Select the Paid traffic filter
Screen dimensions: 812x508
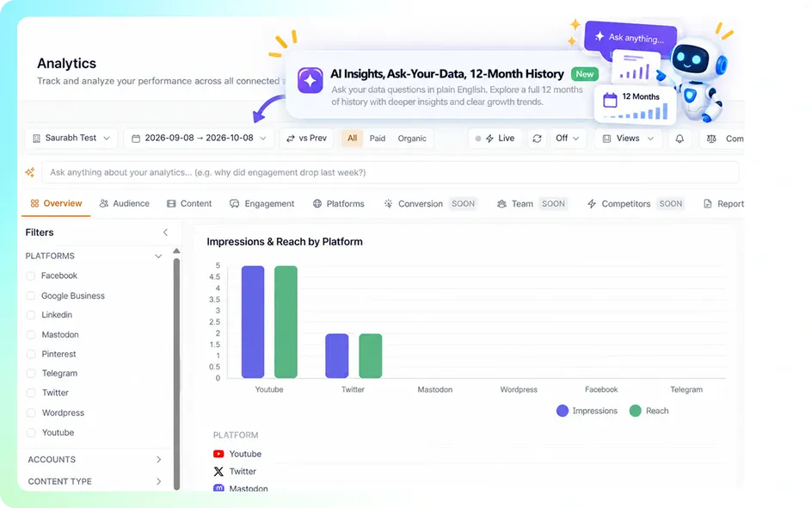click(377, 139)
